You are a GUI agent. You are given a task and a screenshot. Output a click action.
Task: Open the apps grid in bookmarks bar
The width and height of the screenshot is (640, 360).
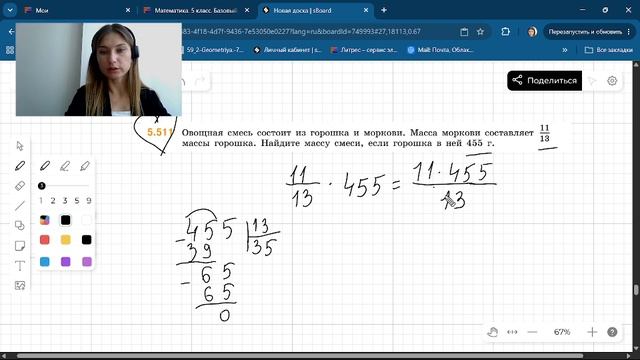10,50
